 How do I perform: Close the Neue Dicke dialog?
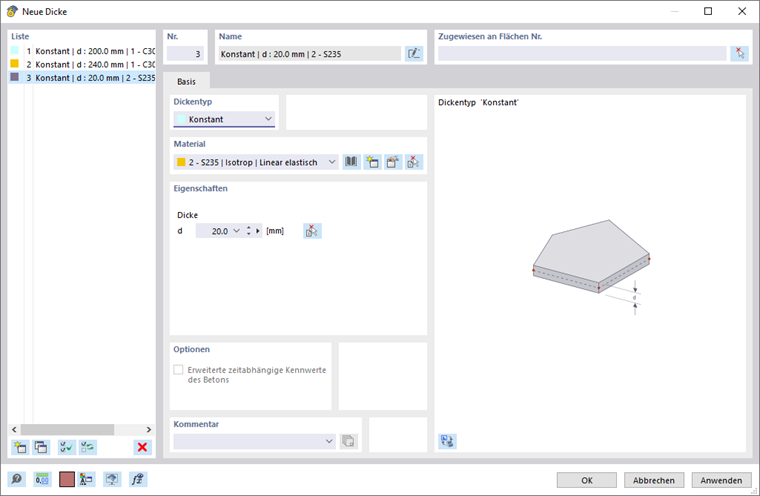tap(742, 11)
